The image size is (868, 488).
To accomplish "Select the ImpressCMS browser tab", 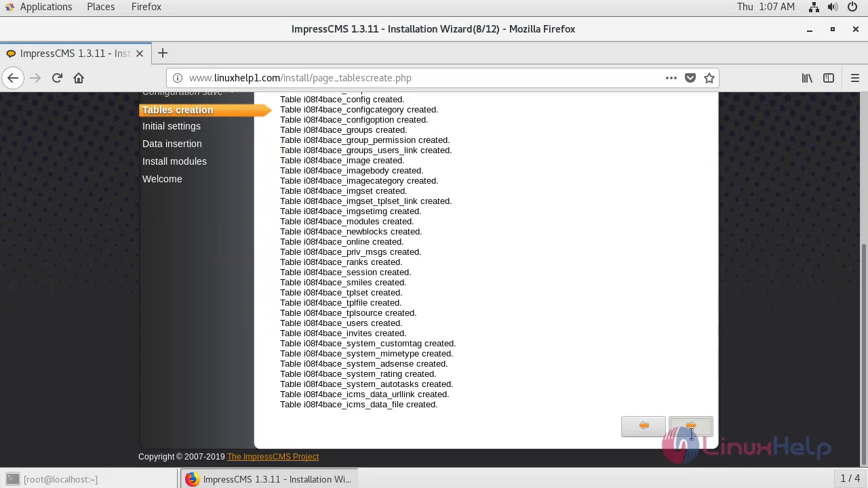I will [75, 54].
